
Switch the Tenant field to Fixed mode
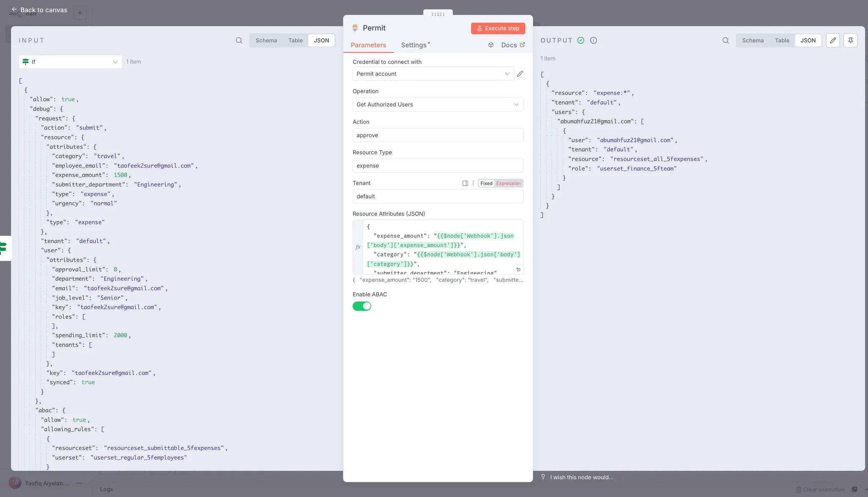click(x=486, y=183)
